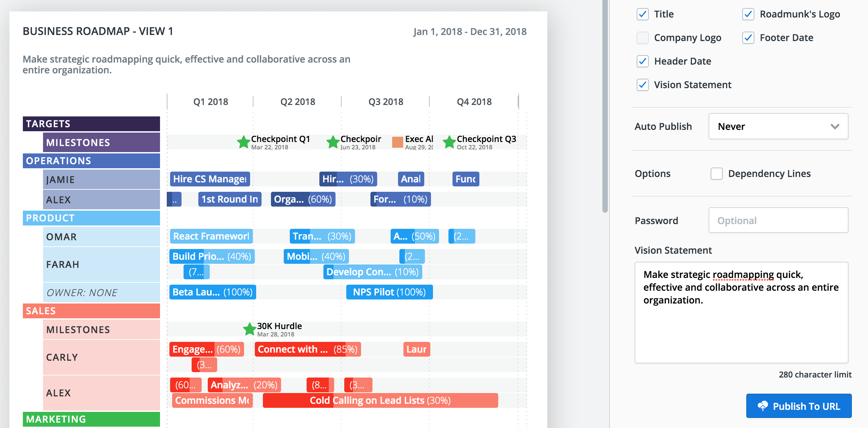Enable the Company Logo checkbox
The width and height of the screenshot is (868, 428).
pyautogui.click(x=642, y=38)
